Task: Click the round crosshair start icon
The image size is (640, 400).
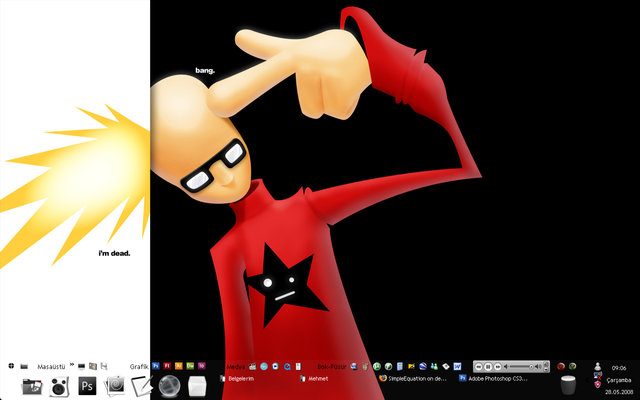Action: (11, 366)
